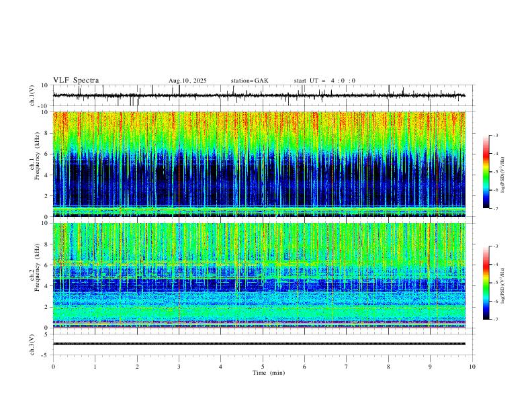
Task: Click the "-7" label on the ch.1 color scale
Action: coord(496,208)
